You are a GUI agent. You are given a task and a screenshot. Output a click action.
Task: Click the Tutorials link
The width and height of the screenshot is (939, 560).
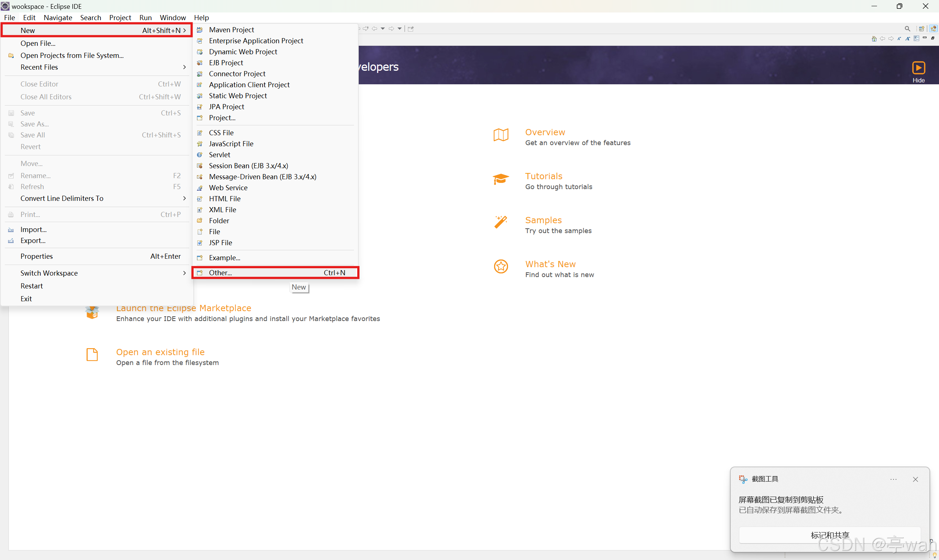[544, 176]
